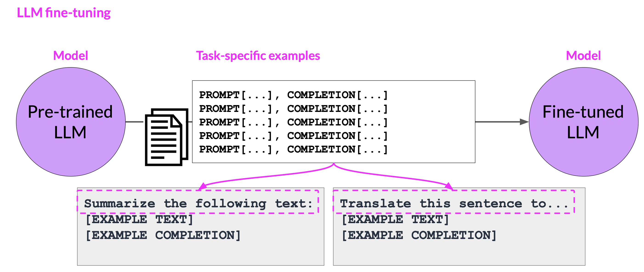Click the LLM fine-tuning title
The width and height of the screenshot is (644, 272).
(63, 12)
